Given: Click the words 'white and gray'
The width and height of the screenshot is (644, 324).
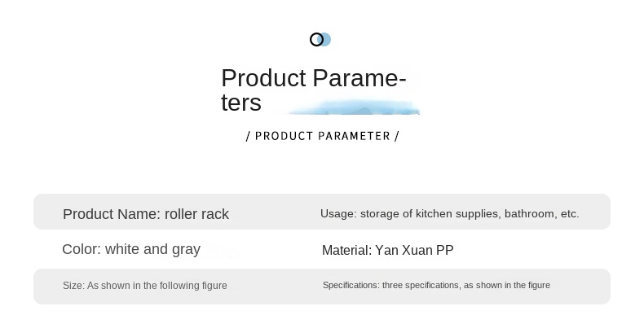Looking at the screenshot, I should pyautogui.click(x=152, y=249).
